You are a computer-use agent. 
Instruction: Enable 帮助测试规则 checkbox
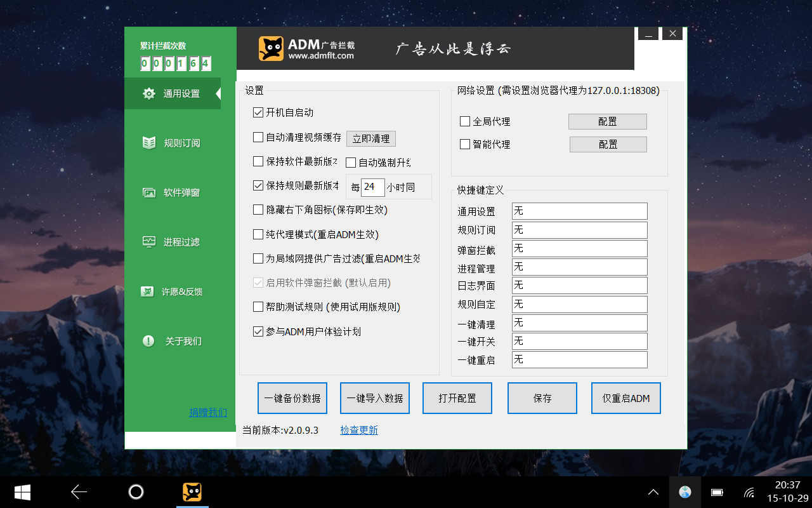258,307
